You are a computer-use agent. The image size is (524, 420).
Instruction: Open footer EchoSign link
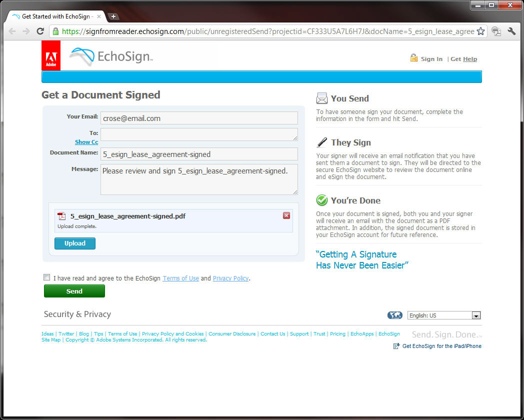(389, 334)
